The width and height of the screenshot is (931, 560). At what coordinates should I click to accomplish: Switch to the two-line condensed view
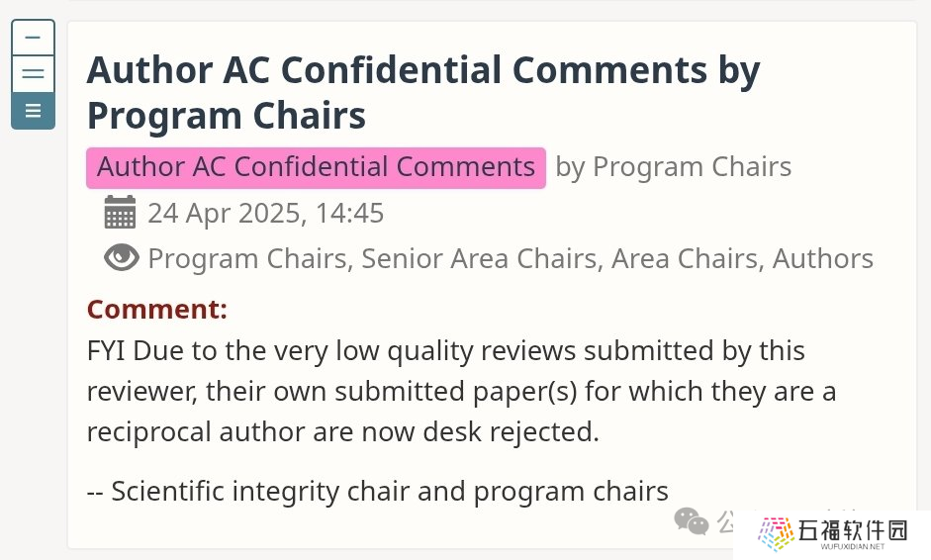click(x=34, y=74)
